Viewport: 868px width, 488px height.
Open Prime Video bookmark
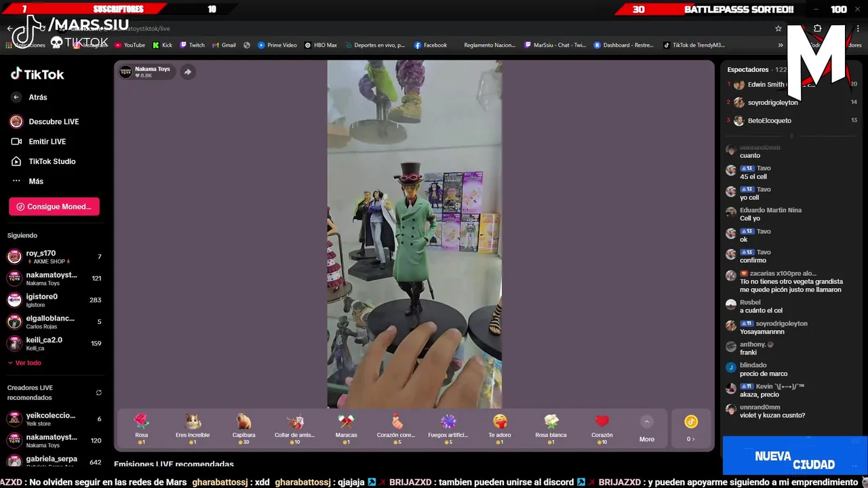coord(277,45)
